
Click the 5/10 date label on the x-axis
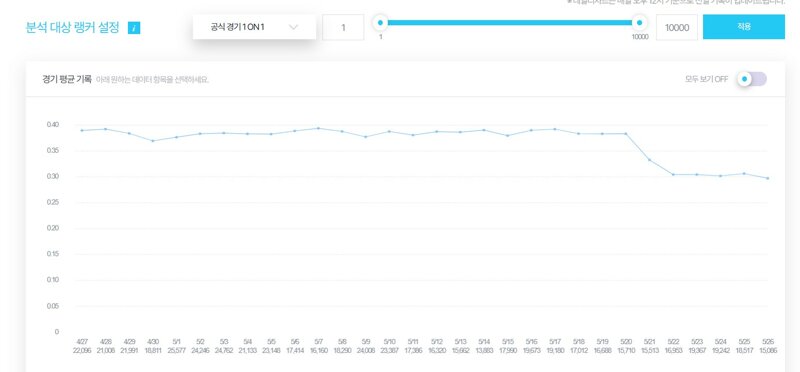(389, 341)
